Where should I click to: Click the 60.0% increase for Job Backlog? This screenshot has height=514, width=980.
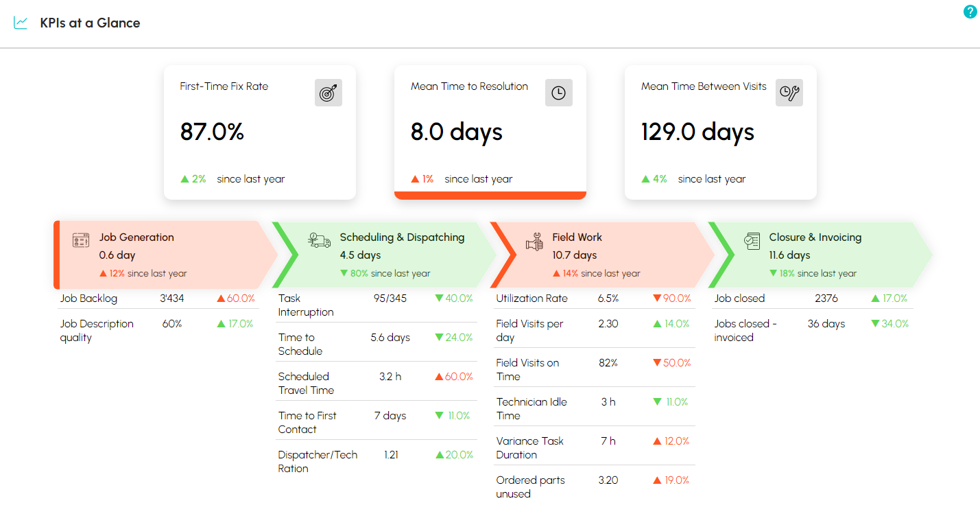coord(235,299)
